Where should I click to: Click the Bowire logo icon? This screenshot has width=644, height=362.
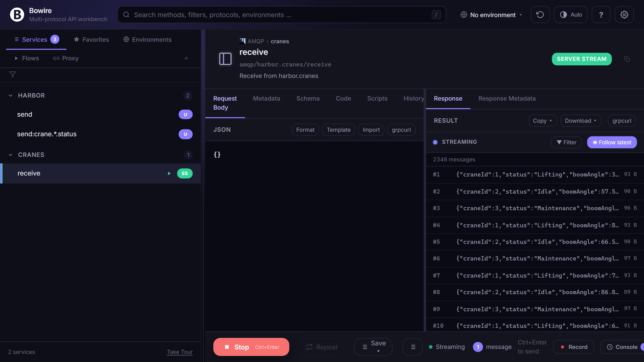point(17,15)
